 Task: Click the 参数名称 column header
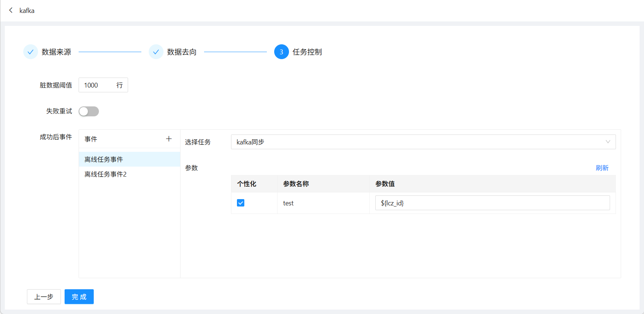click(x=296, y=184)
